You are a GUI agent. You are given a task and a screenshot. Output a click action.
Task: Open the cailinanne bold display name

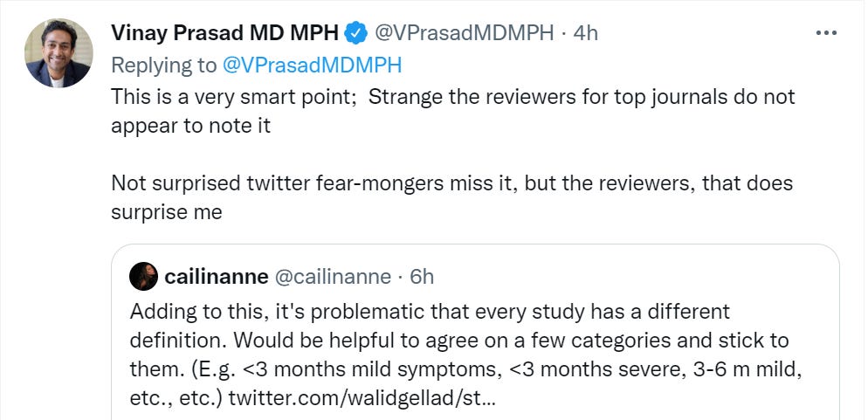click(x=217, y=277)
